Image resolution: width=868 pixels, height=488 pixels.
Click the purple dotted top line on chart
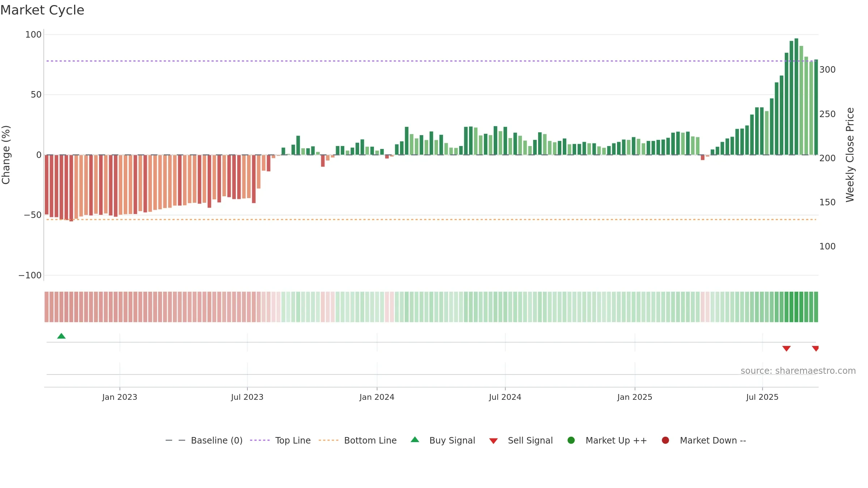click(x=431, y=61)
